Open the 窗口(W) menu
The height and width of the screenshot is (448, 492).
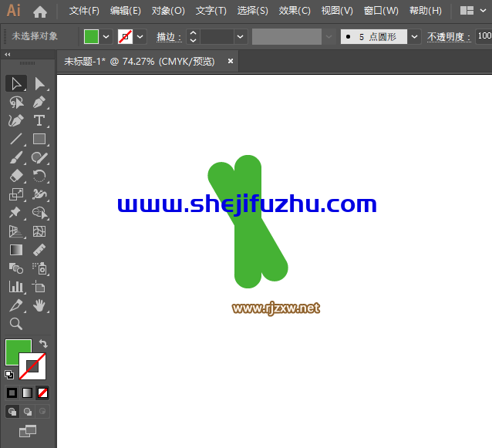click(381, 11)
